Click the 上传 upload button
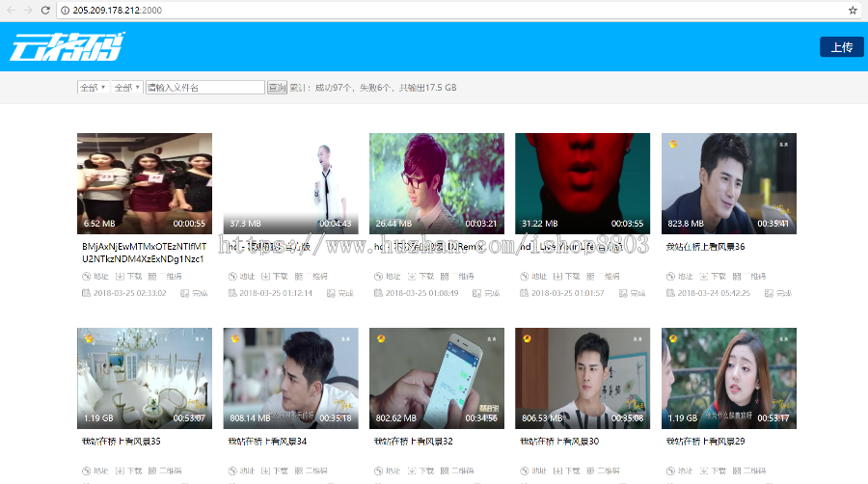 (841, 47)
